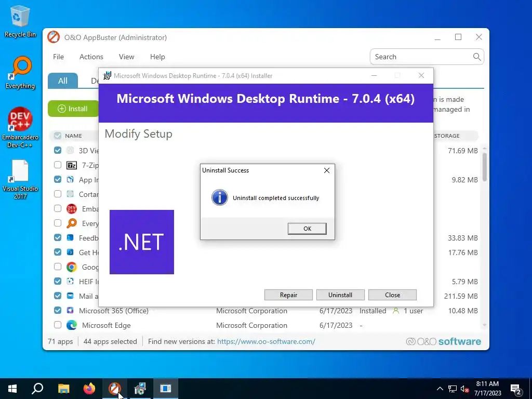Uncheck the Feedback Hub row checkbox
This screenshot has height=399, width=532.
click(58, 237)
